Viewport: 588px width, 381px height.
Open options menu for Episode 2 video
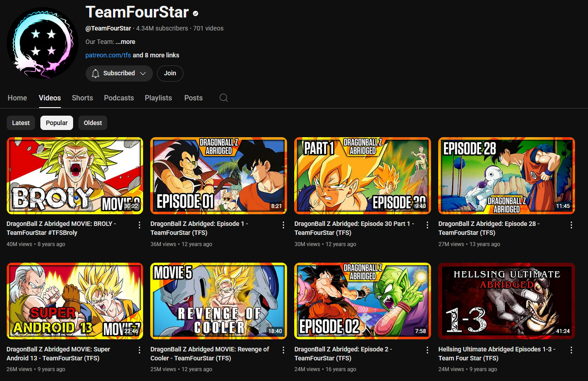(x=427, y=350)
